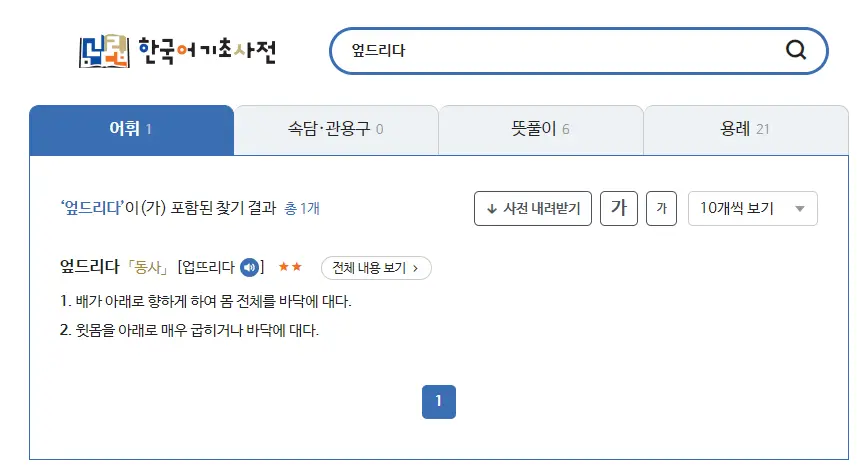Click page number 1
This screenshot has height=472, width=860.
point(438,401)
